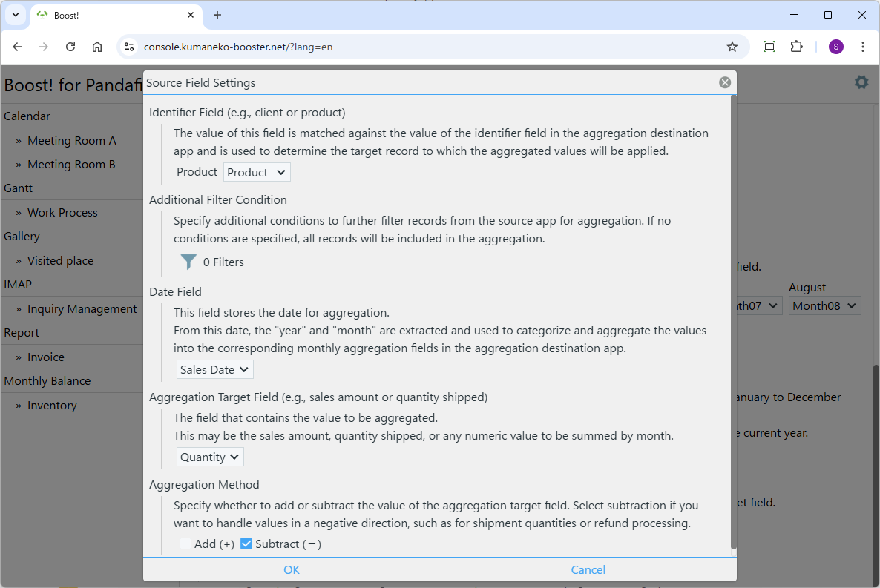Click the Calendar section heading

[x=27, y=116]
